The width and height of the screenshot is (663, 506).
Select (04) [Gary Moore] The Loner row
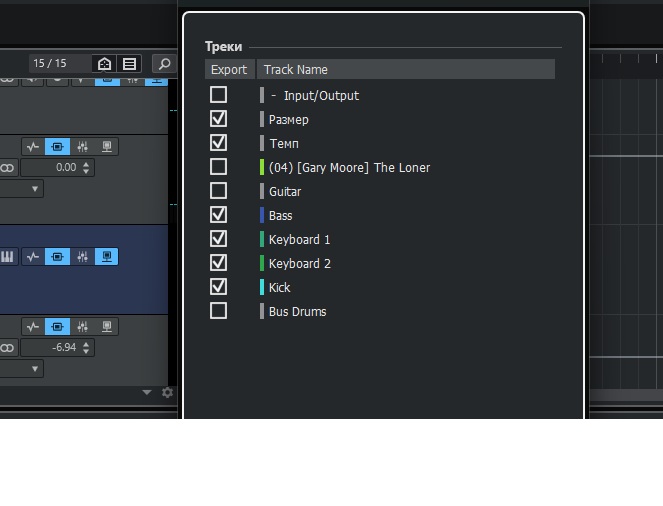pyautogui.click(x=349, y=168)
